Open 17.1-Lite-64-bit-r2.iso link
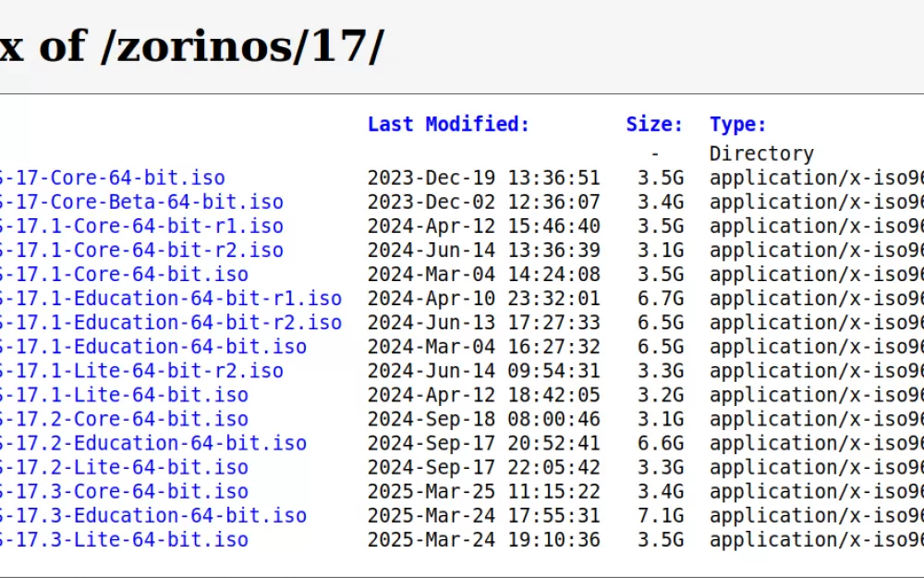The width and height of the screenshot is (924, 578). click(141, 371)
